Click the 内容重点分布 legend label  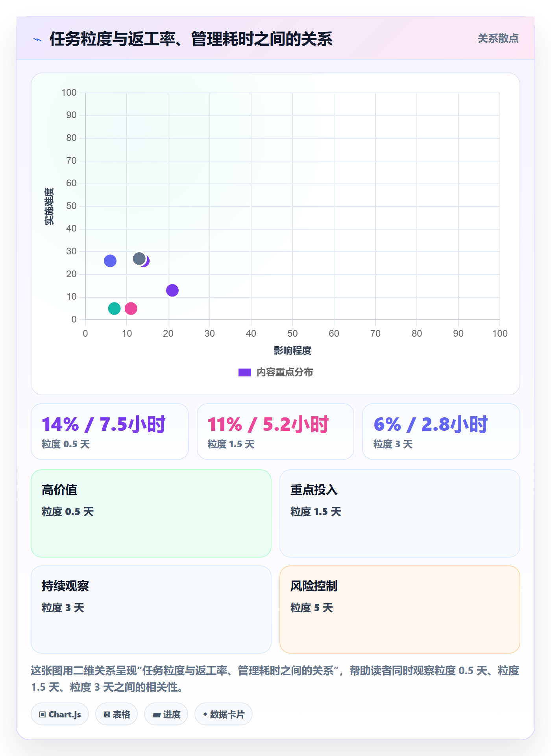285,372
